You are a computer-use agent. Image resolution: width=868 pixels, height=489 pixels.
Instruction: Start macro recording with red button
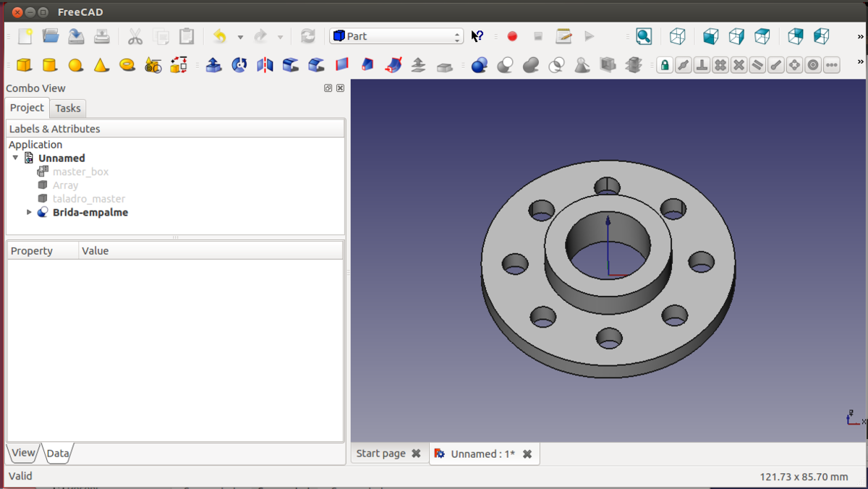coord(512,36)
